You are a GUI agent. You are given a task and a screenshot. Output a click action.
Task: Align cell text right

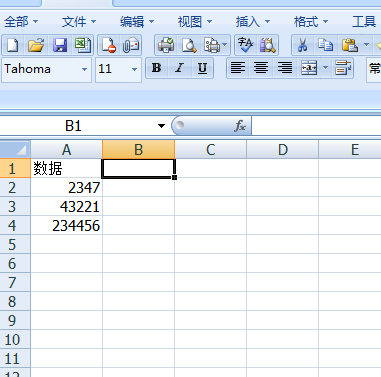(285, 68)
